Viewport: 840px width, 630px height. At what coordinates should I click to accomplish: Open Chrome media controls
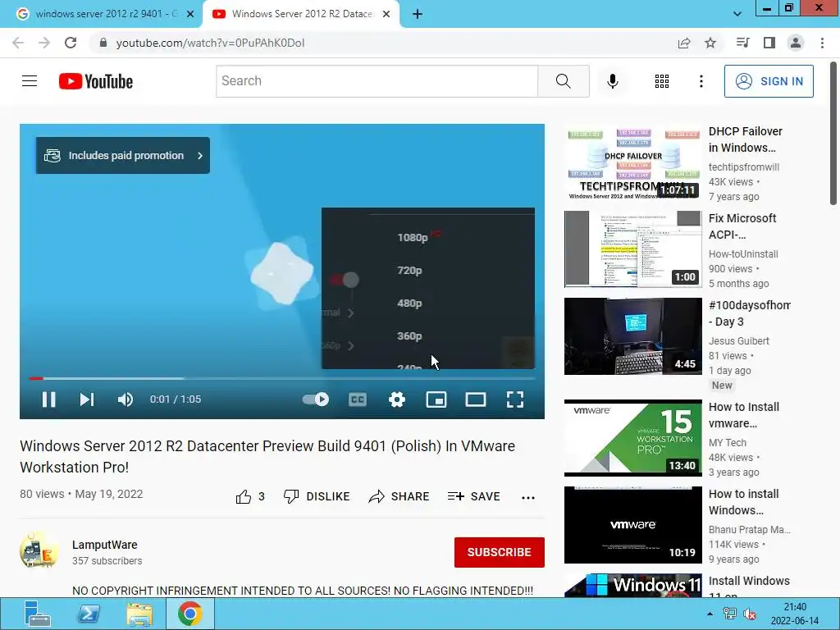click(742, 43)
